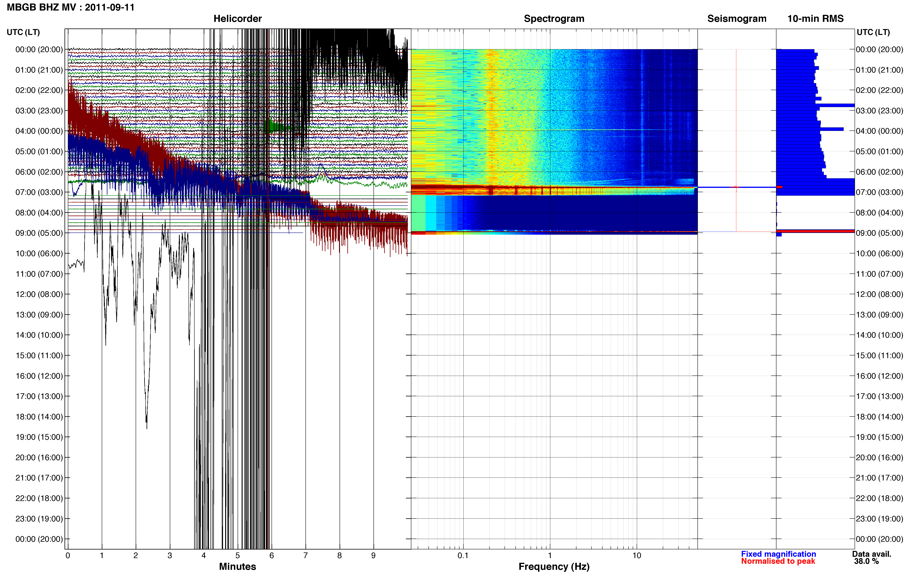Click the '10' frequency tick label

(x=636, y=555)
